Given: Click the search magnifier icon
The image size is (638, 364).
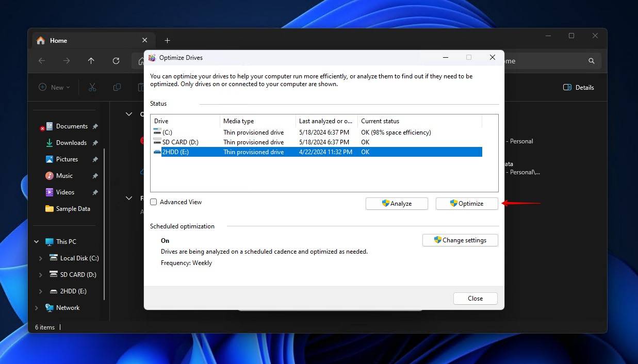Looking at the screenshot, I should (x=591, y=61).
